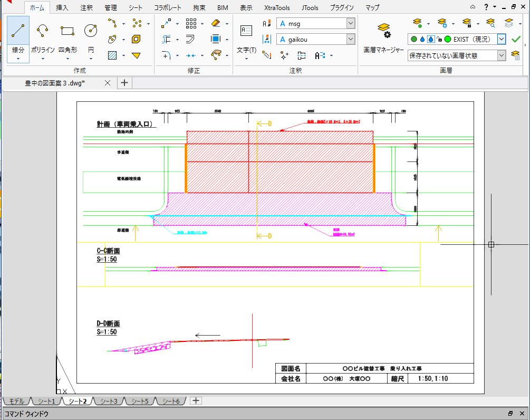Switch to the シート3 sheet tab

click(x=109, y=402)
